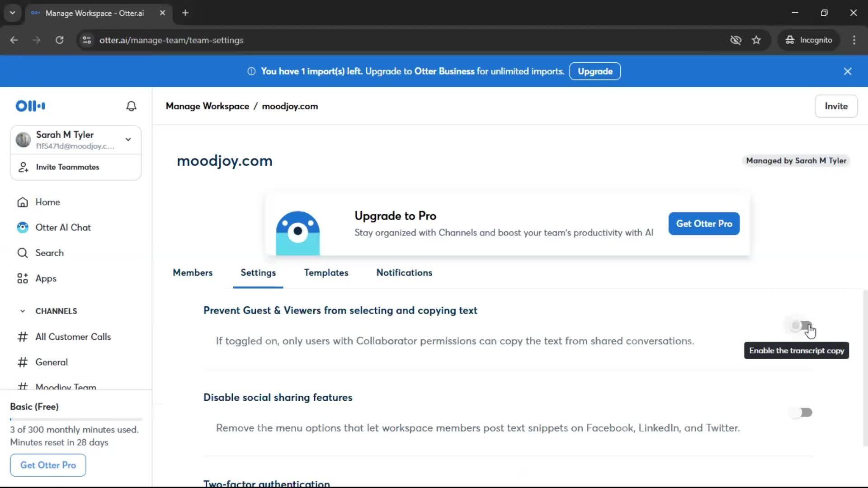Toggle Disable social sharing features
This screenshot has height=488, width=868.
coord(802,413)
